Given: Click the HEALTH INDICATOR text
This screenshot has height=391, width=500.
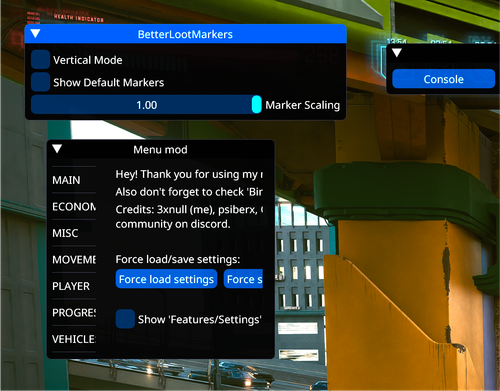Looking at the screenshot, I should 79,18.
